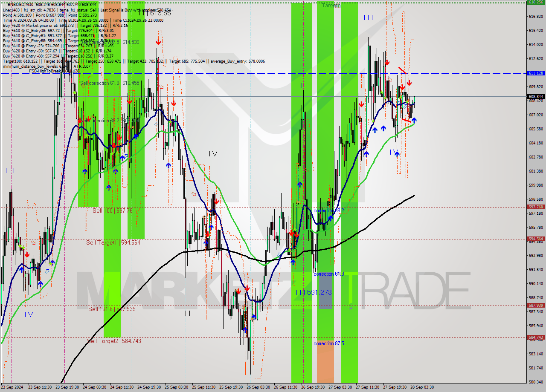Click the 'minimum_distance_buy_levels' ATR line
This screenshot has height=392, width=546.
pyautogui.click(x=46, y=66)
